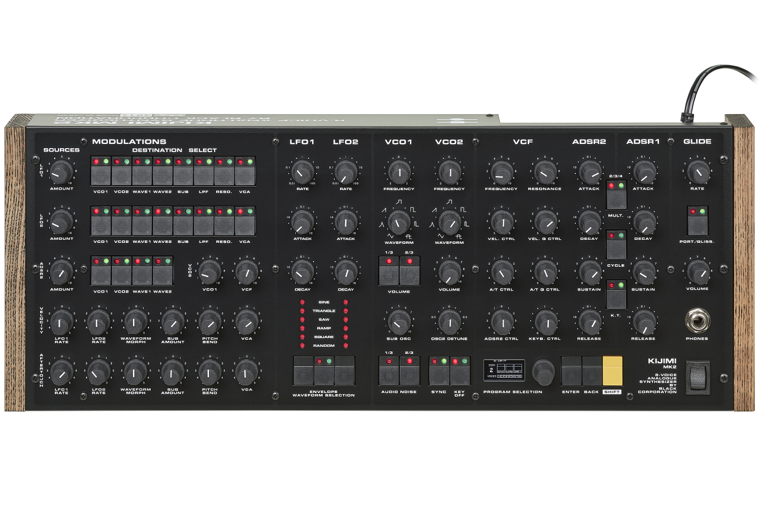
Task: Click the LFO1 RATE knob
Action: [302, 172]
